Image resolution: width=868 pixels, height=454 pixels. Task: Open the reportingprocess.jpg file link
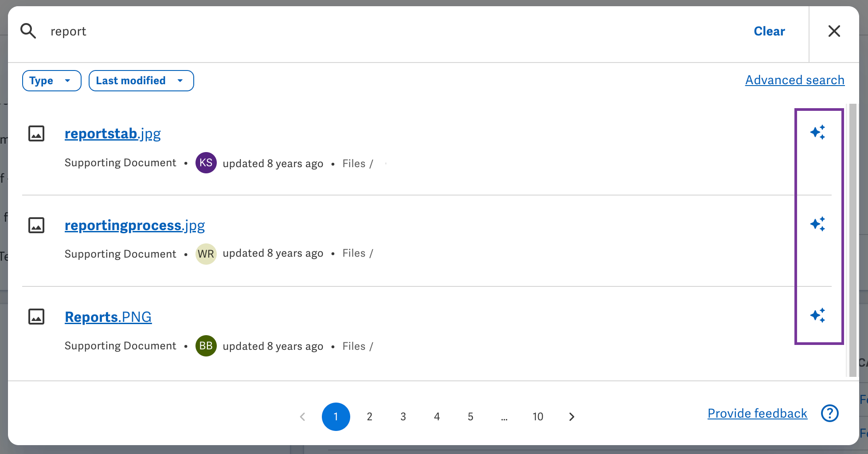coord(135,225)
